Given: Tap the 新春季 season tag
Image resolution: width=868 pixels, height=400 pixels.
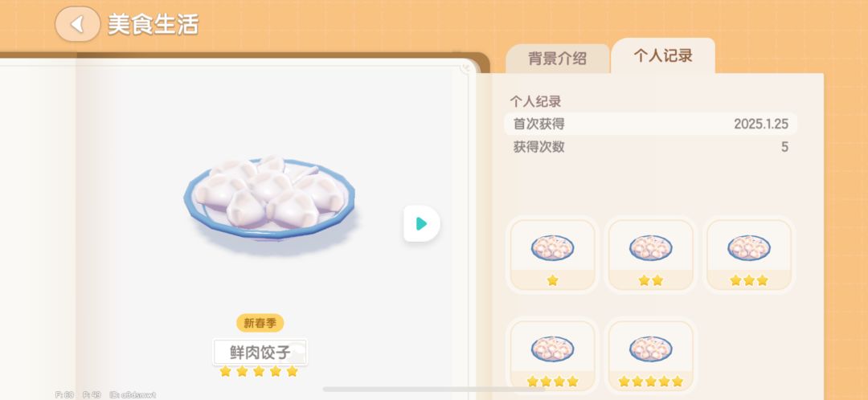Looking at the screenshot, I should pos(260,323).
